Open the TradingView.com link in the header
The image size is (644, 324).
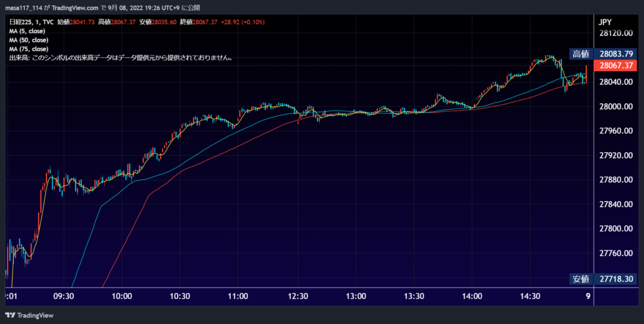point(75,8)
